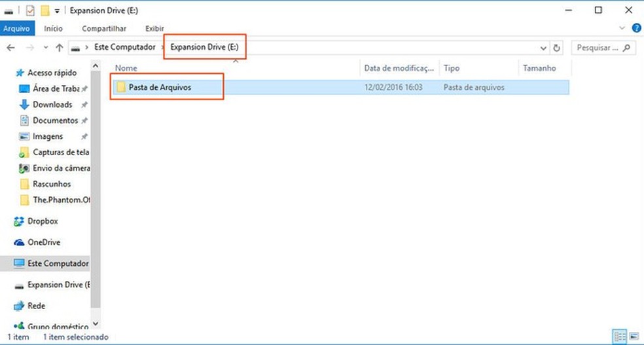Click the Documentos file icon in sidebar

pos(25,120)
